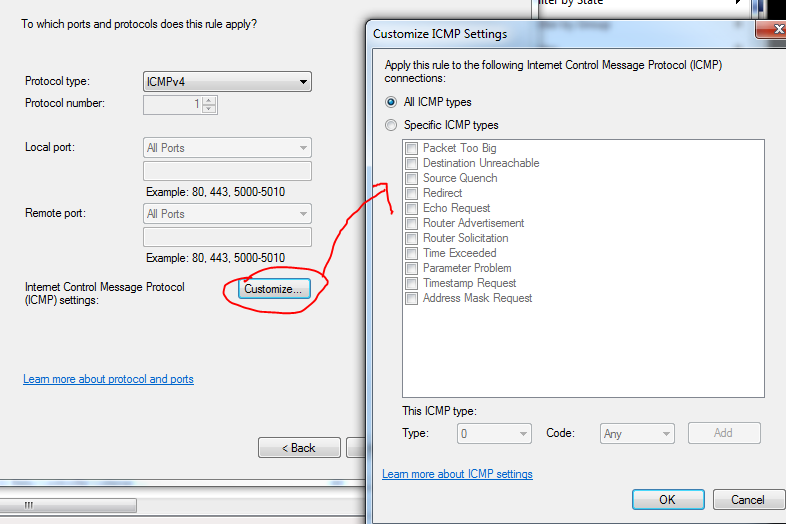Check the Echo Request checkbox

tap(411, 208)
